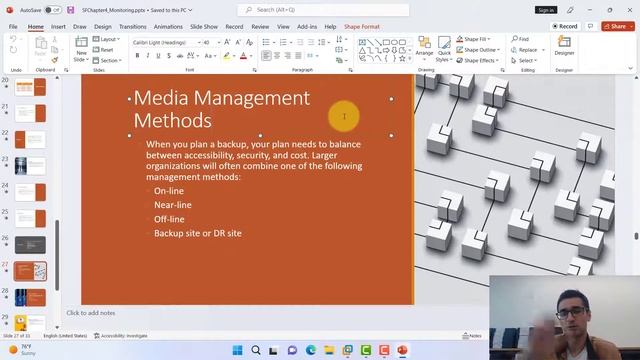Increase font size
This screenshot has width=640, height=360.
(x=227, y=42)
